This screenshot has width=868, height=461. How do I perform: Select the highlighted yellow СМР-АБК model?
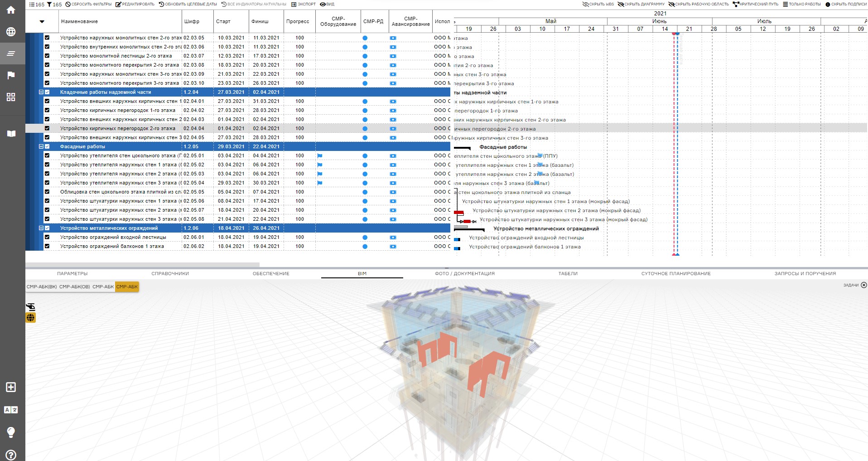(x=127, y=287)
